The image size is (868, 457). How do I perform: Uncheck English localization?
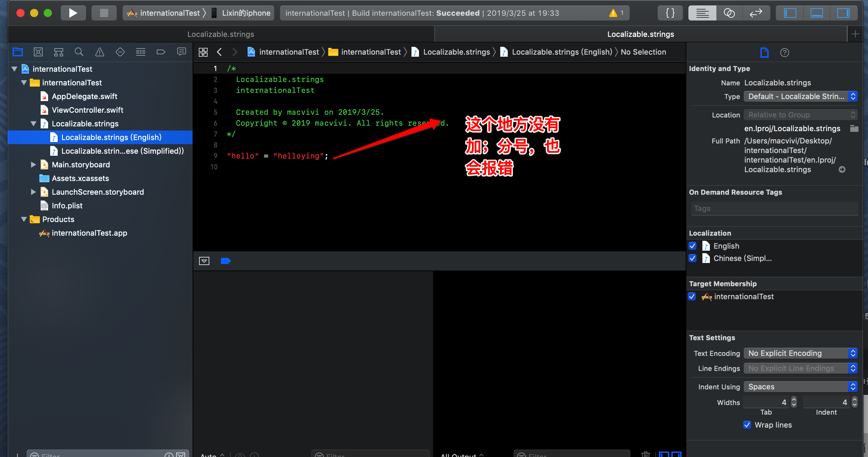(x=692, y=246)
